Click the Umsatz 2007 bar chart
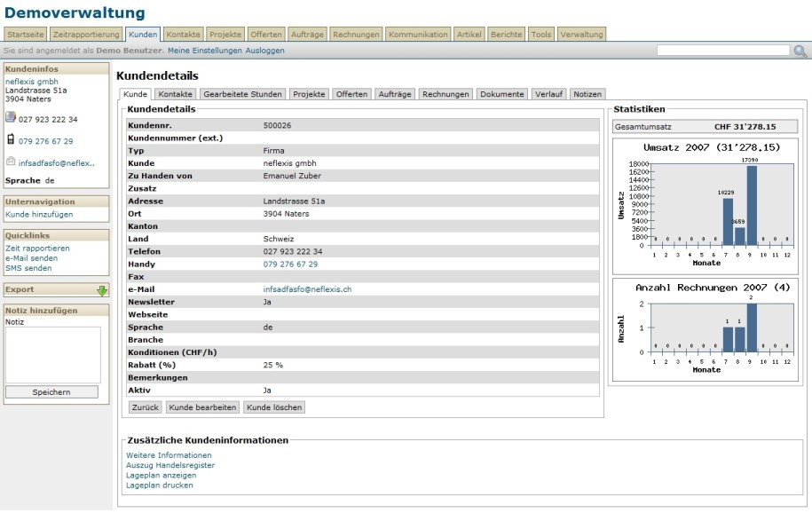 706,206
